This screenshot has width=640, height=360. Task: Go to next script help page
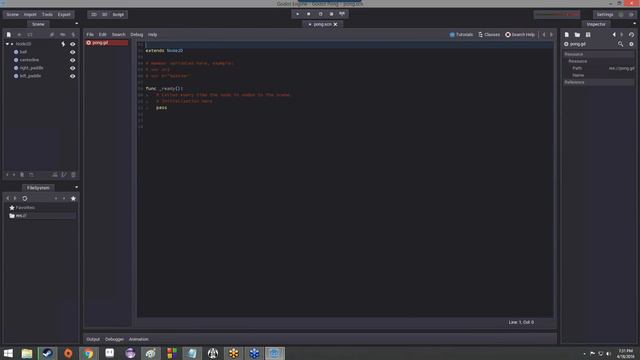pyautogui.click(x=551, y=35)
